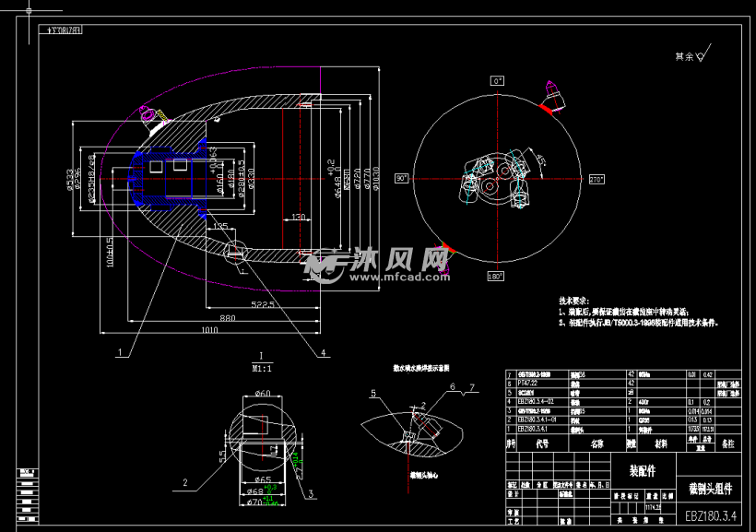Image resolution: width=756 pixels, height=532 pixels.
Task: Click the 270° angle label
Action: 595,179
